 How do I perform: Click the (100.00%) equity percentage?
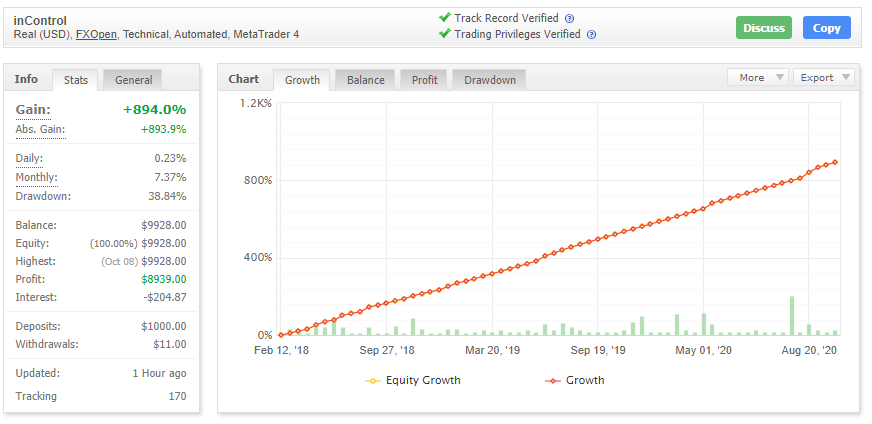click(114, 244)
